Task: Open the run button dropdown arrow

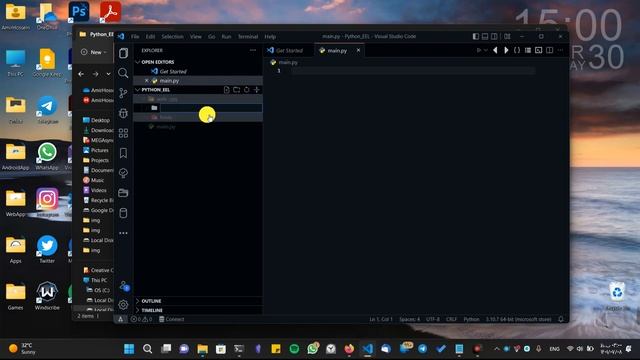Action: coord(486,50)
